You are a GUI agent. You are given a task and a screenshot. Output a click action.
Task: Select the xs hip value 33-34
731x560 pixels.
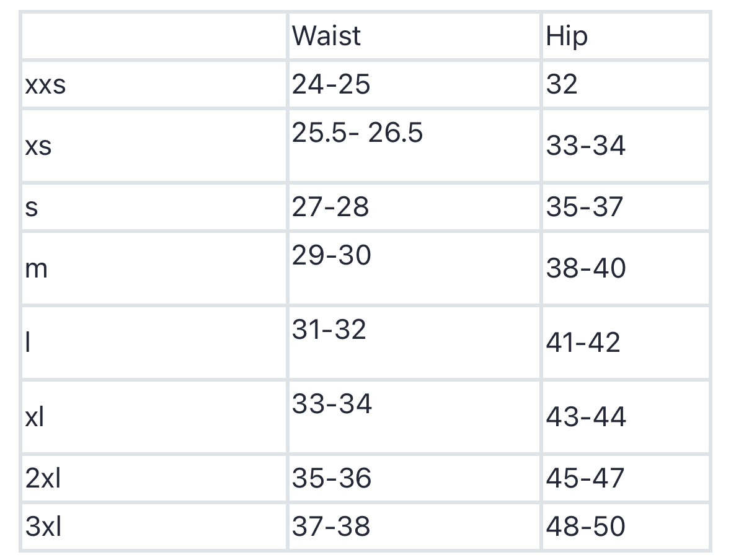click(586, 146)
